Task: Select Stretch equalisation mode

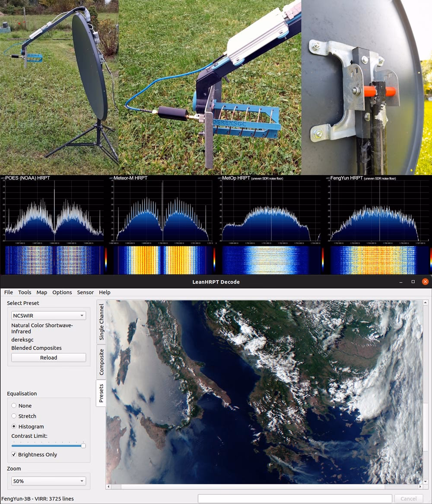Action: [13, 416]
